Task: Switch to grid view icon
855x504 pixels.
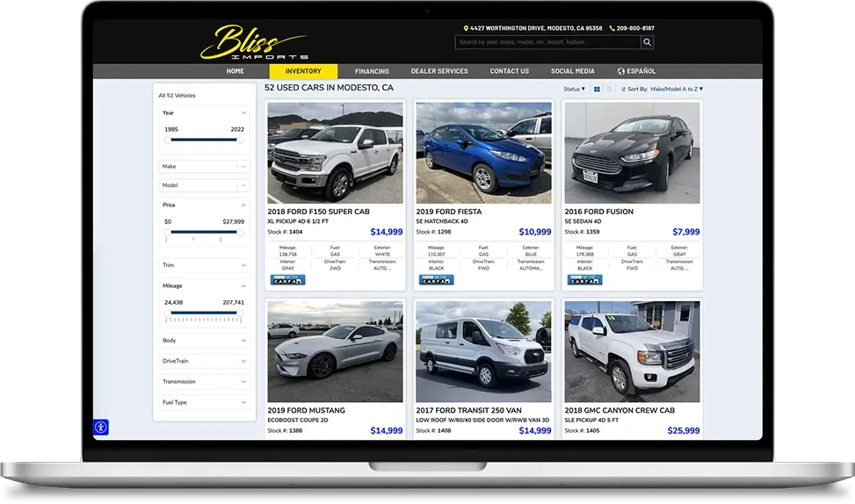Action: click(597, 89)
